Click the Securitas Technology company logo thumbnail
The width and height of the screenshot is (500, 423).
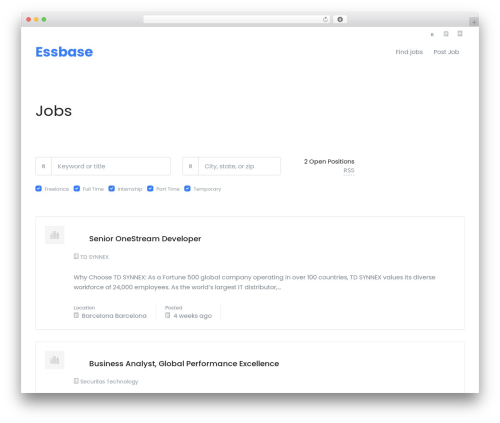(x=55, y=360)
